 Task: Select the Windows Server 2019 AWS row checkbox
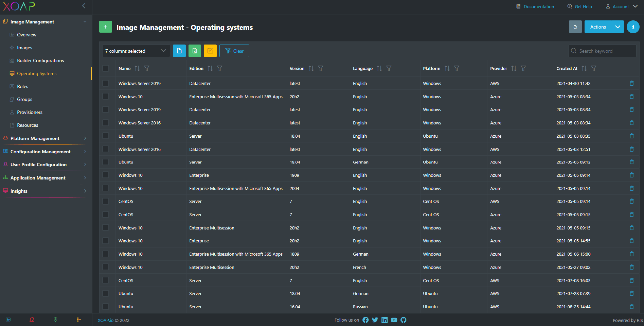[x=106, y=83]
